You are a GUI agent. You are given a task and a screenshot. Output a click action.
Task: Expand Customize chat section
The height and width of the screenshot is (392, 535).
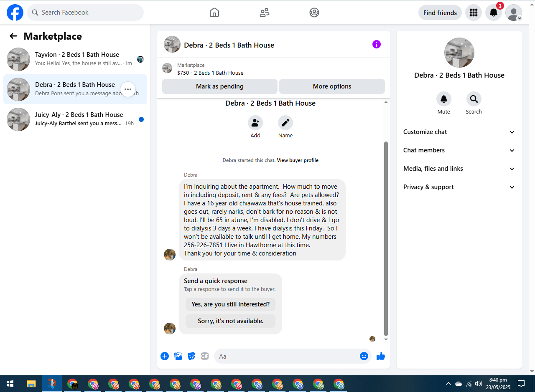tap(459, 132)
